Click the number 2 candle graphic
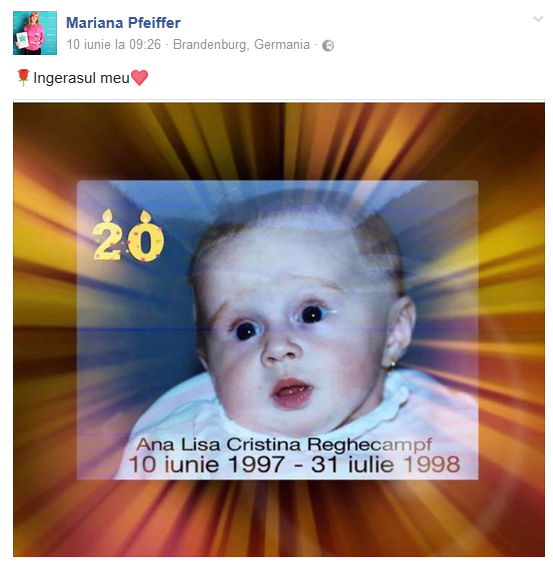553x566 pixels. click(x=107, y=235)
